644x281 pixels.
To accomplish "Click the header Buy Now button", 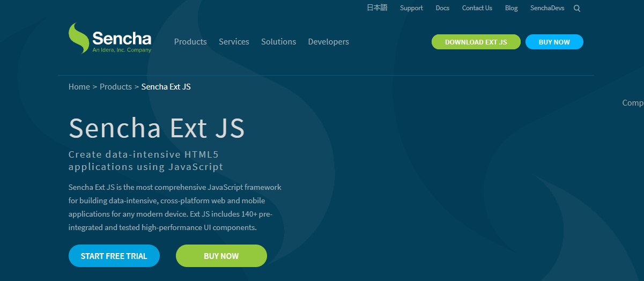I will [554, 42].
